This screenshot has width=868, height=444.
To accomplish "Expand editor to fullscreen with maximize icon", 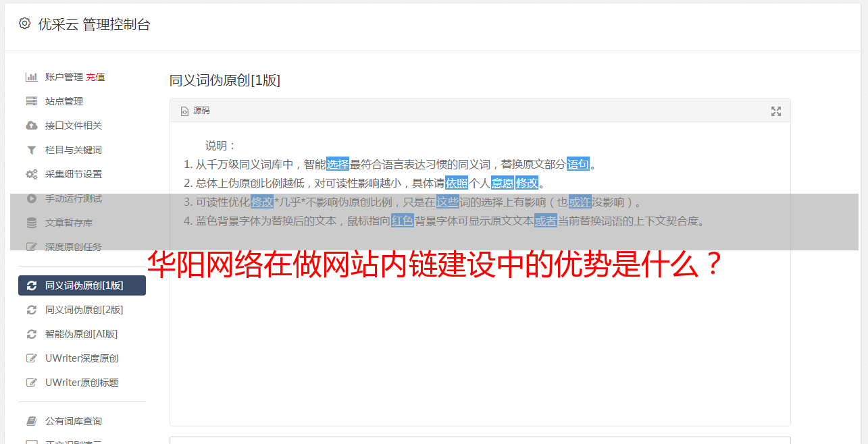I will tap(776, 111).
